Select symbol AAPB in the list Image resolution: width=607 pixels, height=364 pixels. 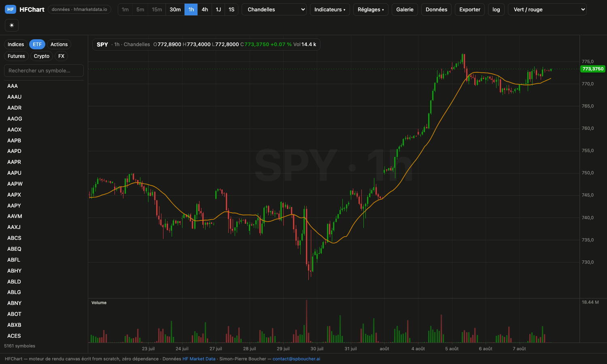tap(44, 140)
